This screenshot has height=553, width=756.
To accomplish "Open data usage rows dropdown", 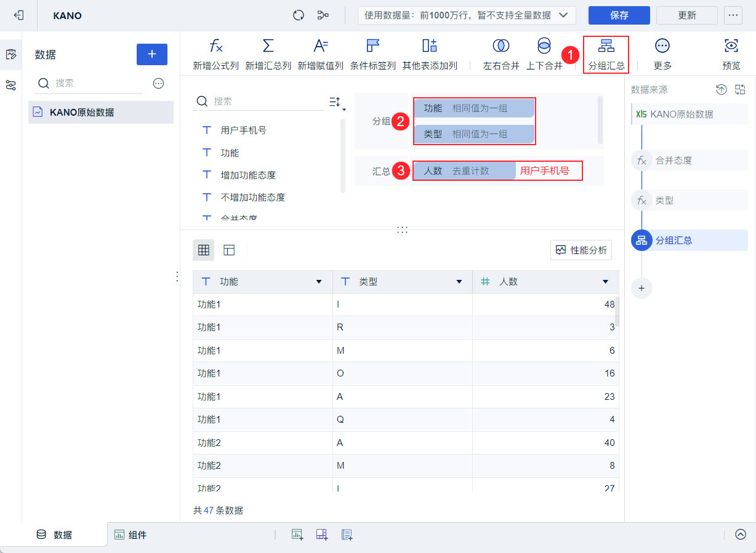I will [467, 15].
